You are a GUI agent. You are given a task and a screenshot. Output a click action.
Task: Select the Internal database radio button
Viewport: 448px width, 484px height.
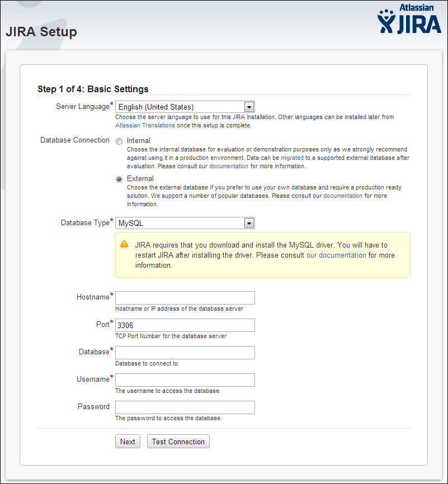click(x=119, y=141)
